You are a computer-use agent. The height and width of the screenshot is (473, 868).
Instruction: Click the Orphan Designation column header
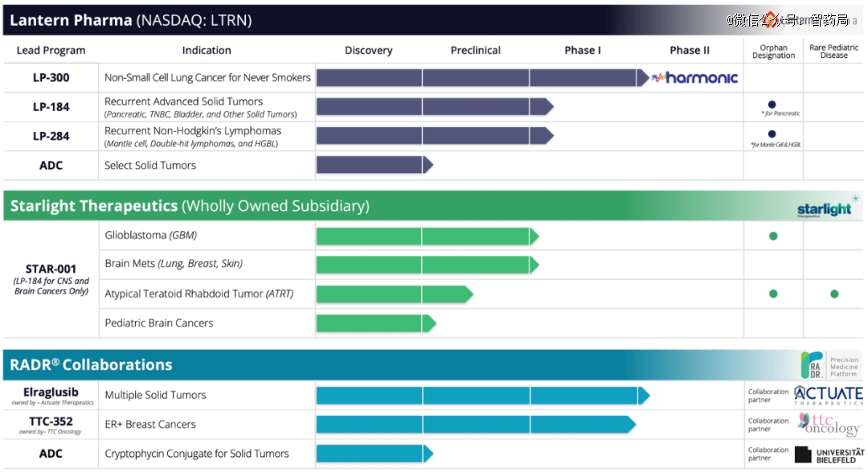pos(773,51)
